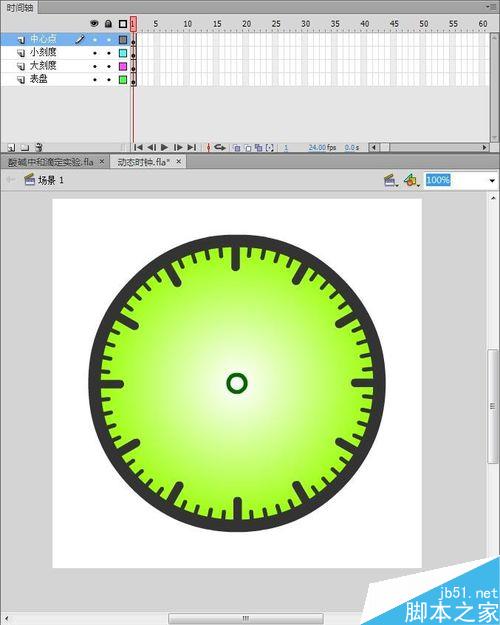The height and width of the screenshot is (625, 500).
Task: Click the timeline horizontal scrollbar left arrow
Action: (x=374, y=147)
